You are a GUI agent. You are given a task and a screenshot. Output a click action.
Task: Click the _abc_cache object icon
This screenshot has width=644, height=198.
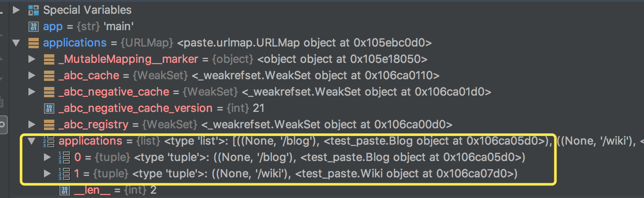point(49,75)
